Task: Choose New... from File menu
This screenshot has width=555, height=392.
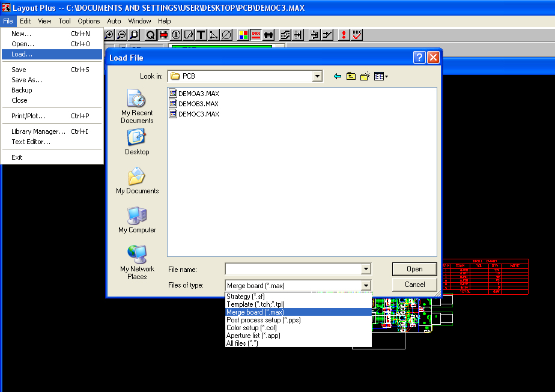Action: (x=52, y=34)
